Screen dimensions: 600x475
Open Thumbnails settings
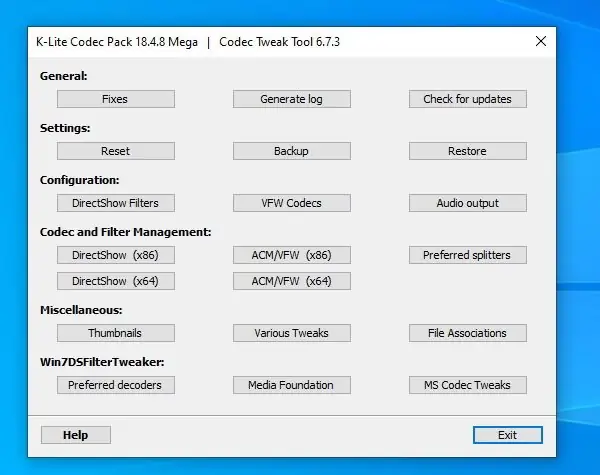click(x=115, y=333)
